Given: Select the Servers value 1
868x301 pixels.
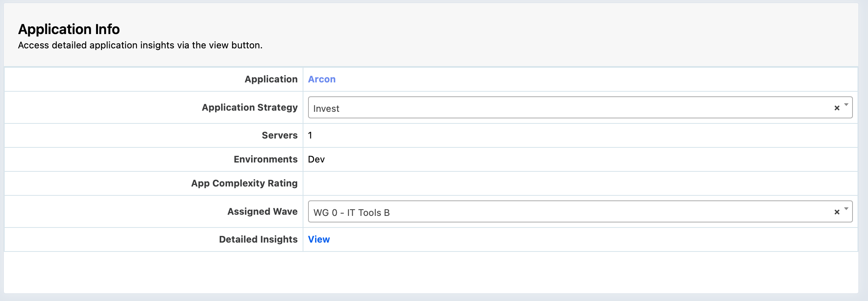Looking at the screenshot, I should point(310,135).
